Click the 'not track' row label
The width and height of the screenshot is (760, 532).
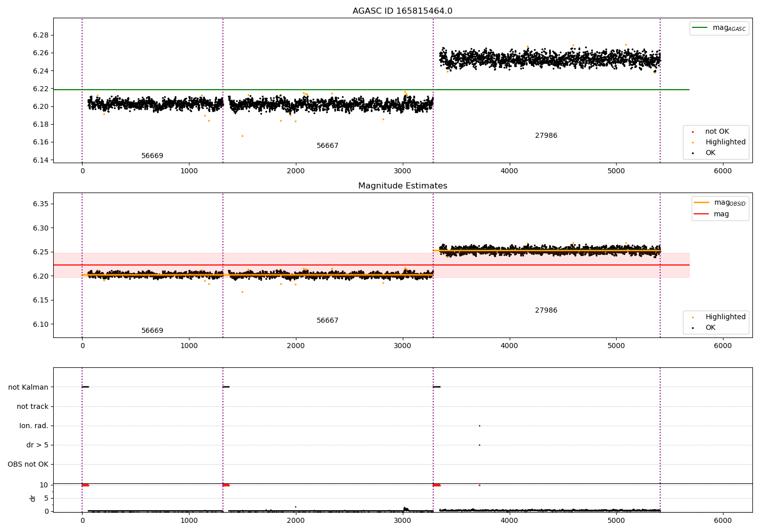click(x=32, y=407)
